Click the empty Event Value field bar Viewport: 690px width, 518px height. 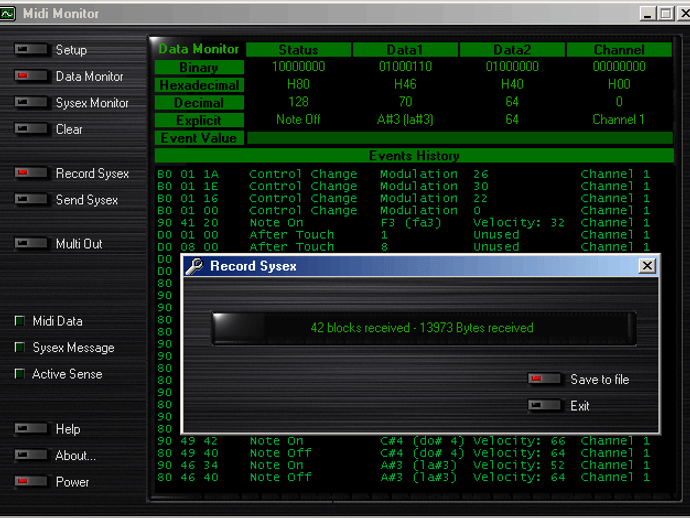(x=460, y=138)
